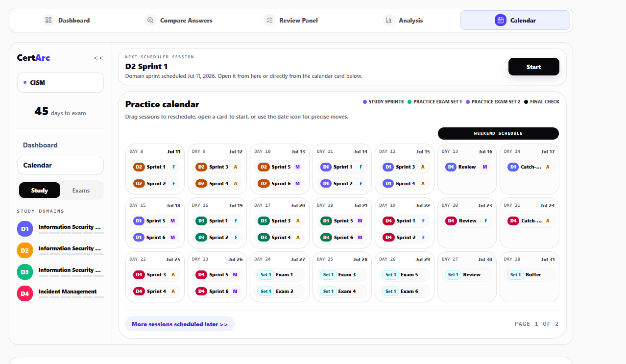This screenshot has height=364, width=626.
Task: Click the D1 badge on Sprint 6, Jul 18
Action: [139, 238]
